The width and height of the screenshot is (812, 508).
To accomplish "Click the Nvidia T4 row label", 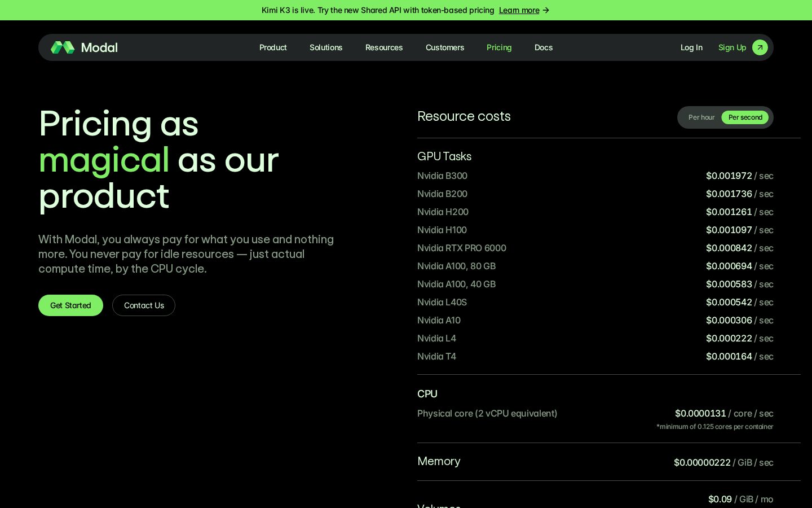I will coord(436,356).
